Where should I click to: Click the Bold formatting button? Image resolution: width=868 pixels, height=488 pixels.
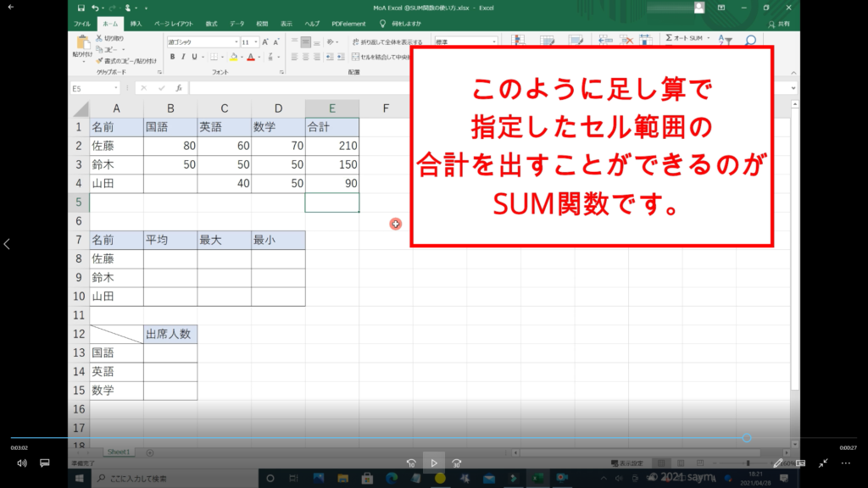[172, 57]
